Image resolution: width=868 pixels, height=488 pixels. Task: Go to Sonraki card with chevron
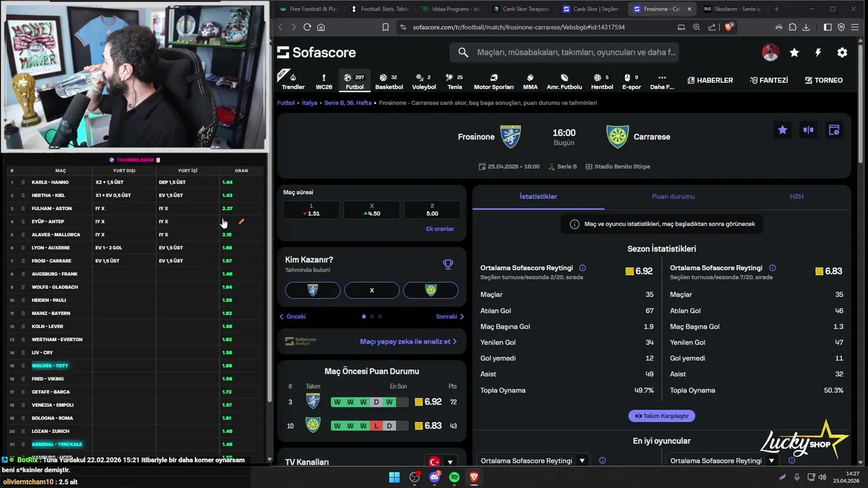pyautogui.click(x=450, y=317)
